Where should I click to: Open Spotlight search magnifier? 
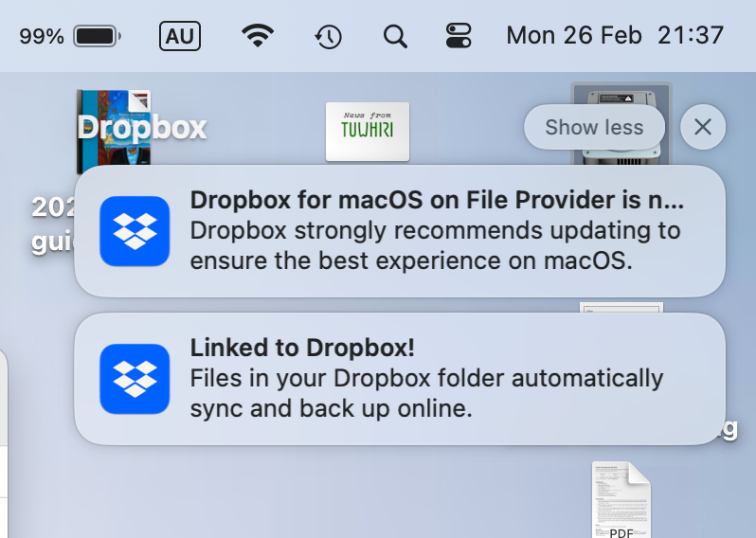pyautogui.click(x=395, y=37)
